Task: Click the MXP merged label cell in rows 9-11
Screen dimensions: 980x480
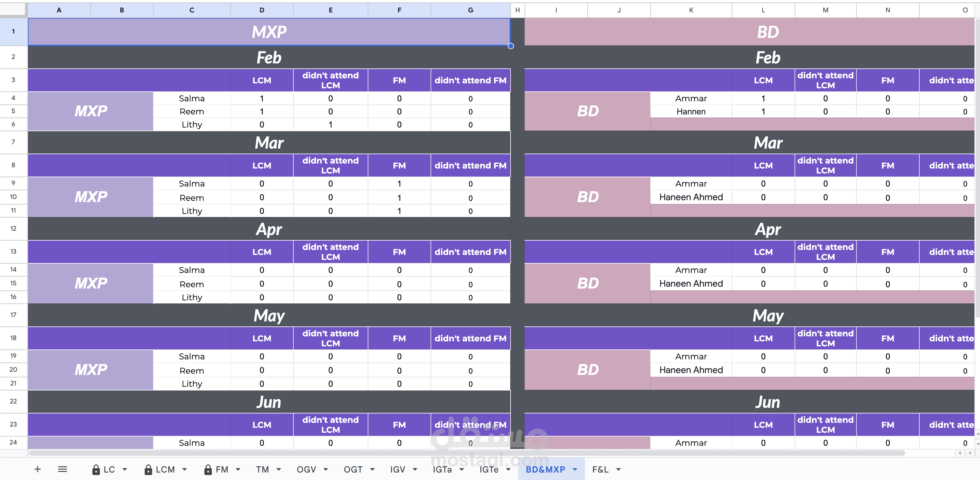Action: (x=91, y=197)
